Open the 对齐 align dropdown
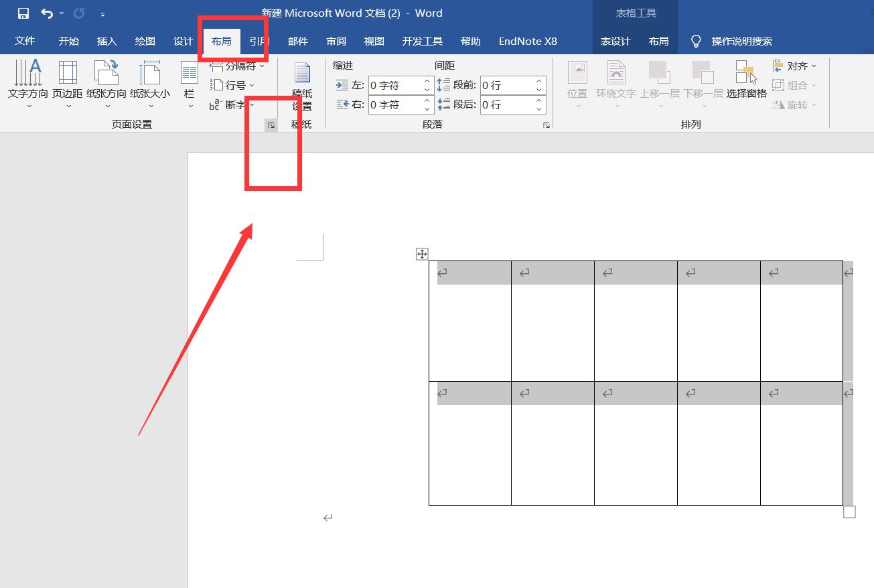Viewport: 874px width, 588px height. pos(795,66)
